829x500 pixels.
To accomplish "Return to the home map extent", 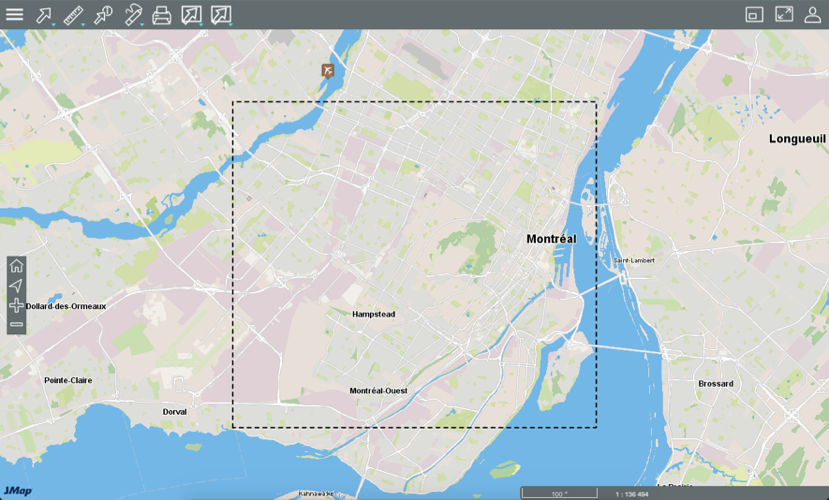I will coord(16,266).
